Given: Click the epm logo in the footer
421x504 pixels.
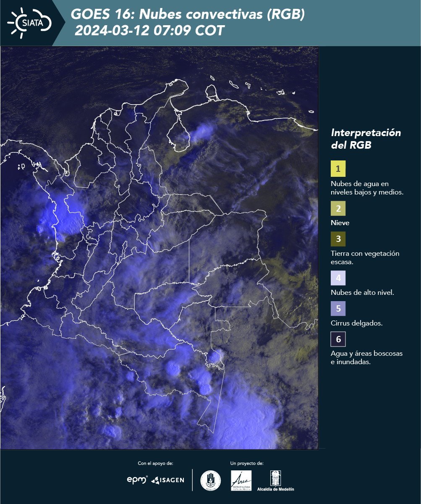Looking at the screenshot, I should coord(138,479).
